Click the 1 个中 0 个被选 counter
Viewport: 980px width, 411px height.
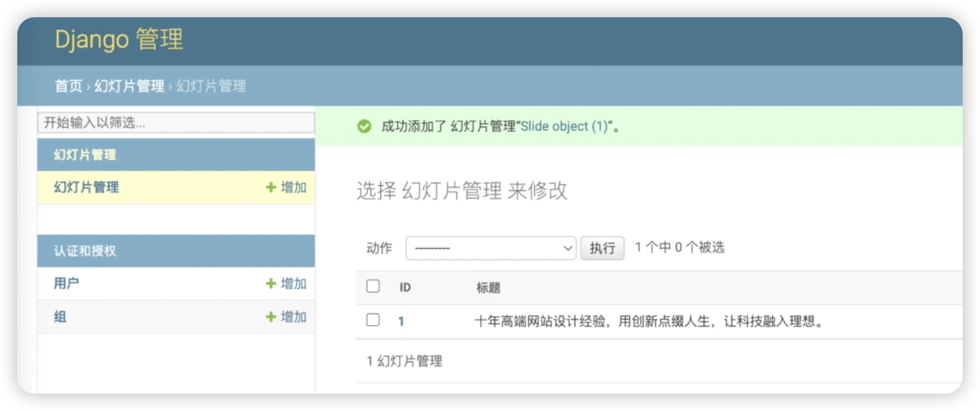point(680,247)
